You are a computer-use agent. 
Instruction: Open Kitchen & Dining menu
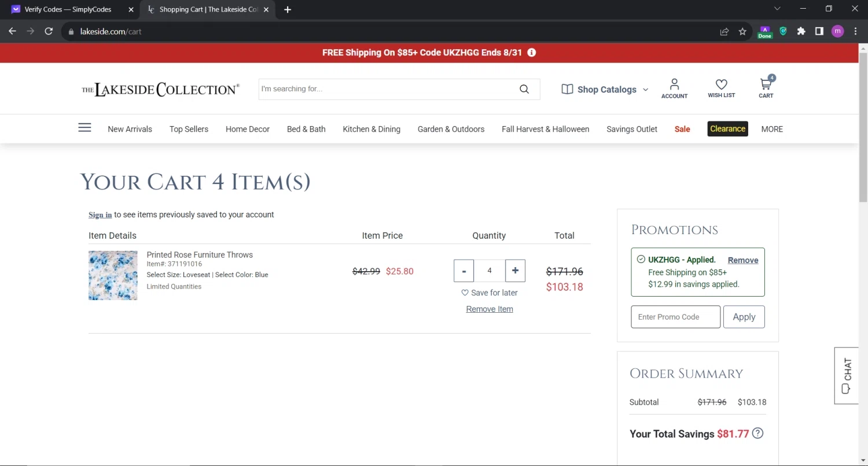[372, 129]
